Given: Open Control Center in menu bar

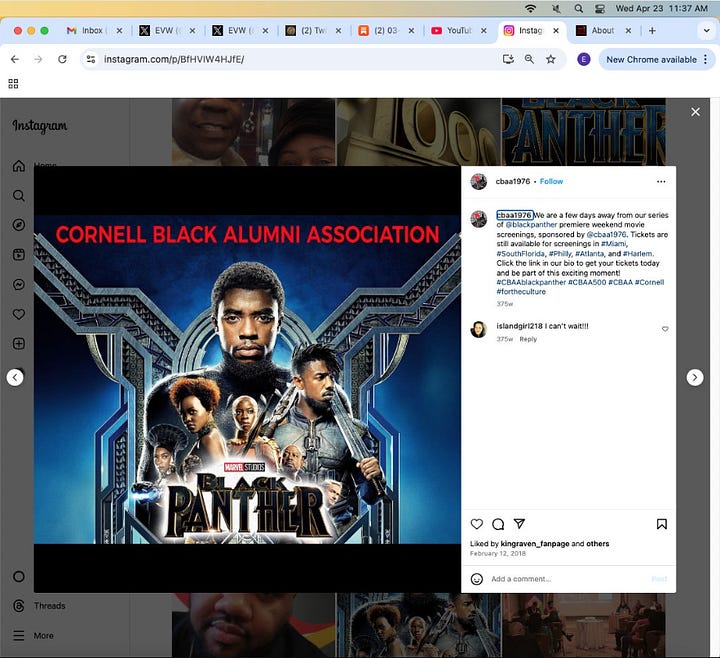Looking at the screenshot, I should pos(600,8).
